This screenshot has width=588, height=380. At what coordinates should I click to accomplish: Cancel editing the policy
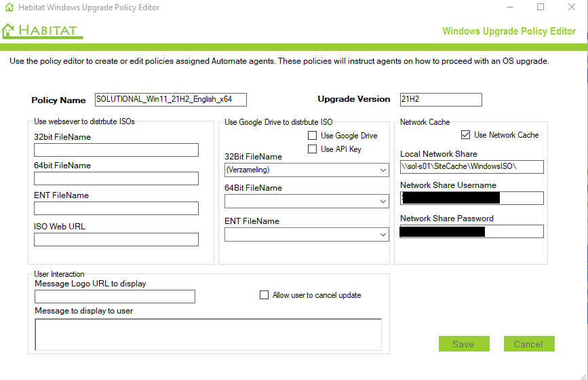tap(529, 343)
